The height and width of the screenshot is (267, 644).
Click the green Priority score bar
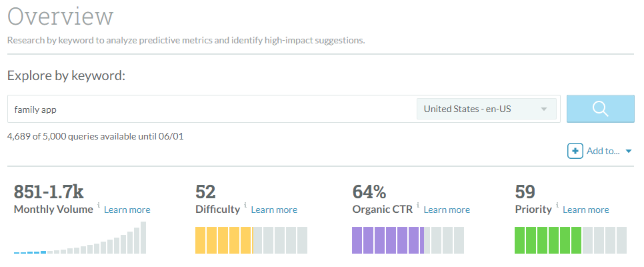pos(571,240)
